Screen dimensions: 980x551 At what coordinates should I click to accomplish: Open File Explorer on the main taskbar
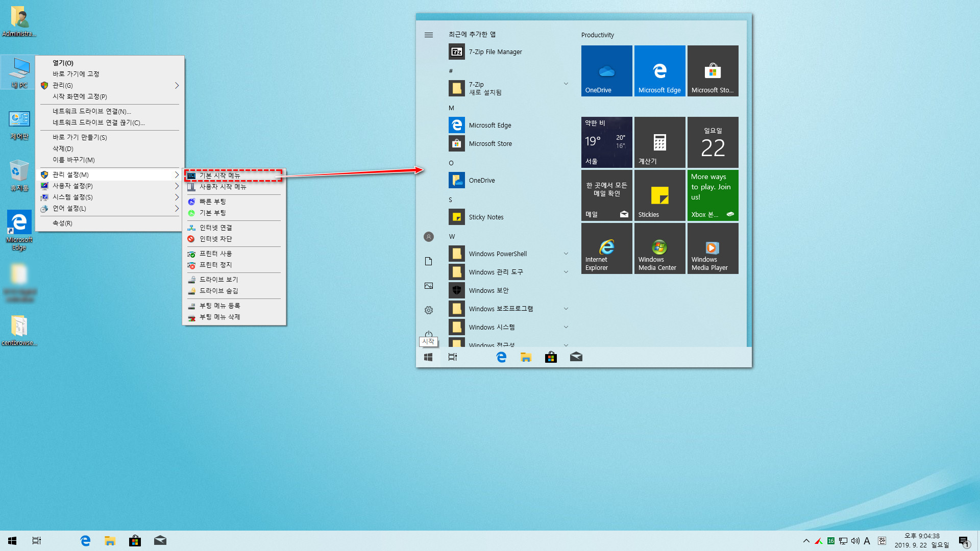tap(110, 541)
